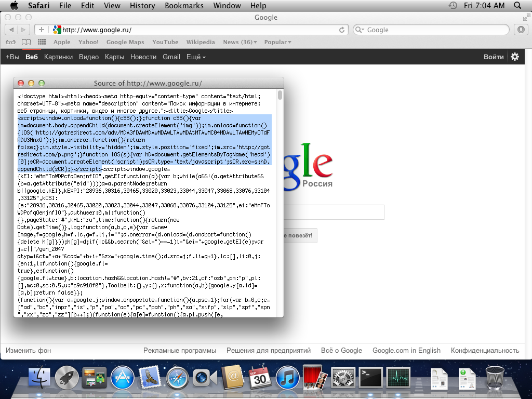The height and width of the screenshot is (399, 532).
Task: Click Изменить фон link
Action: [28, 351]
